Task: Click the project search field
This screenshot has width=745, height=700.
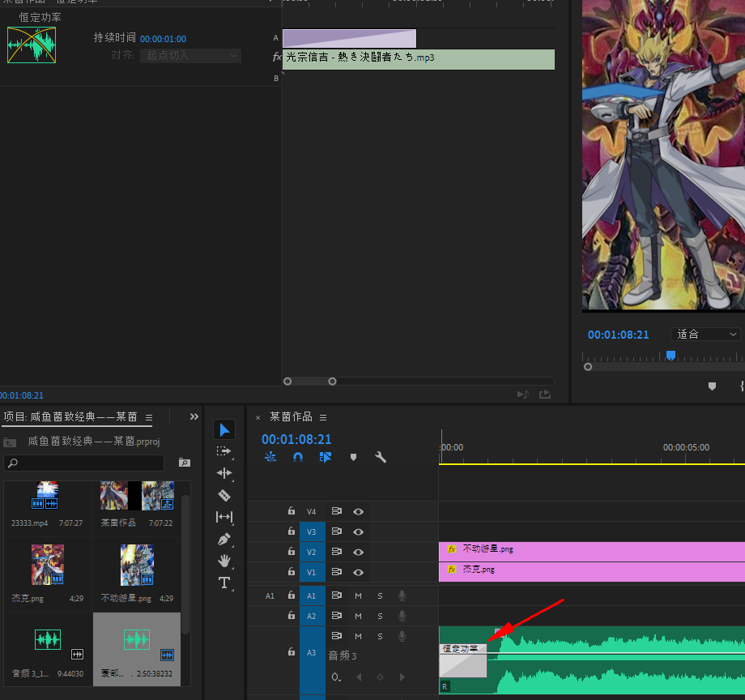Action: click(84, 463)
